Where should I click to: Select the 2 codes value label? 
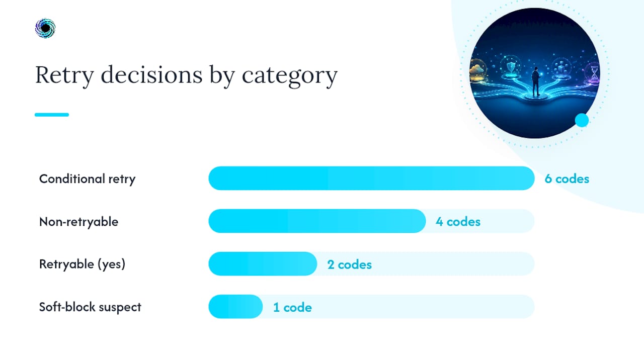350,264
